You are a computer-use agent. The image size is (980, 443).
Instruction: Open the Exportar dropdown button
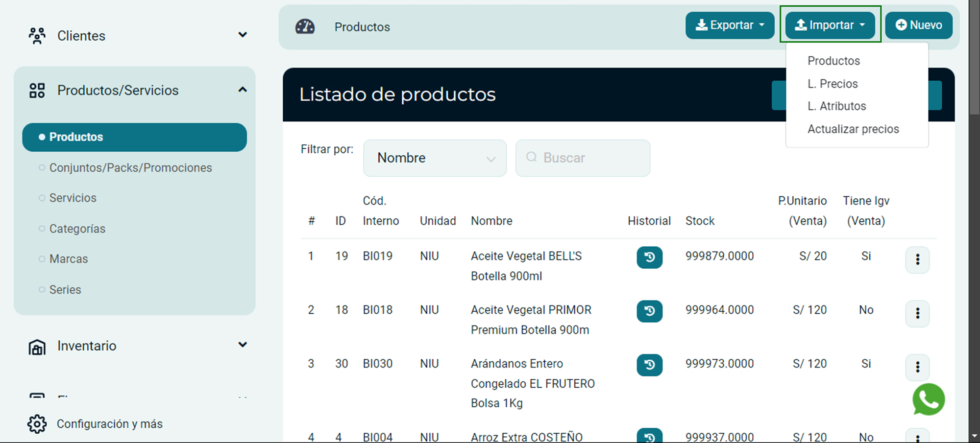pyautogui.click(x=730, y=25)
